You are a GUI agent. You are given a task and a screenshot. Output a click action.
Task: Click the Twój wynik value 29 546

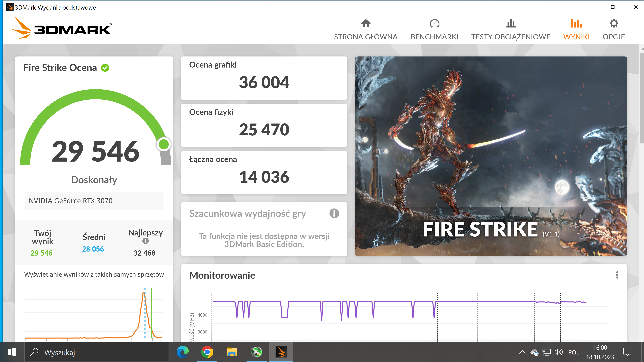click(41, 253)
